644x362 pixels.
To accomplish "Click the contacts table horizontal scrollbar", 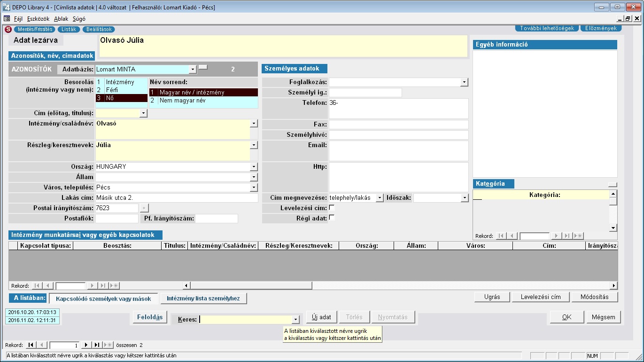I will (x=399, y=286).
